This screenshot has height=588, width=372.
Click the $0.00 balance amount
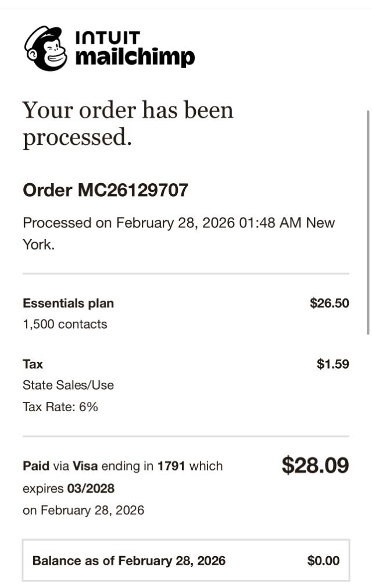[x=323, y=561]
